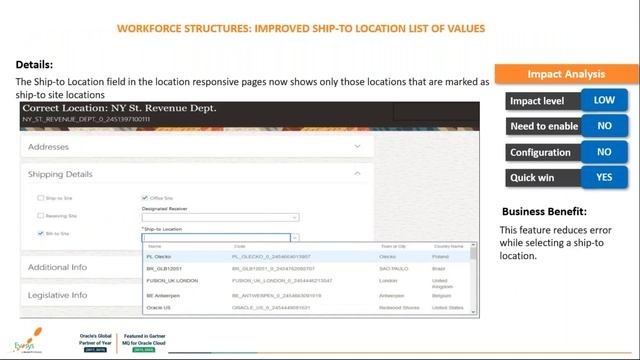640x360 pixels.
Task: Click the Quick win label
Action: 532,178
